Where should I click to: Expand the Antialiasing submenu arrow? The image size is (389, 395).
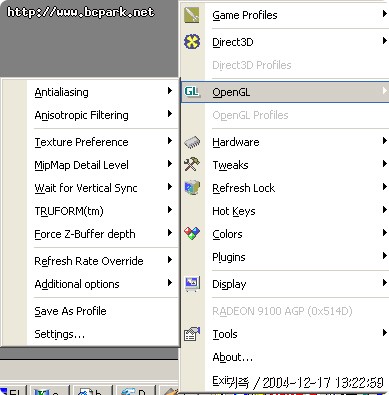pyautogui.click(x=170, y=91)
